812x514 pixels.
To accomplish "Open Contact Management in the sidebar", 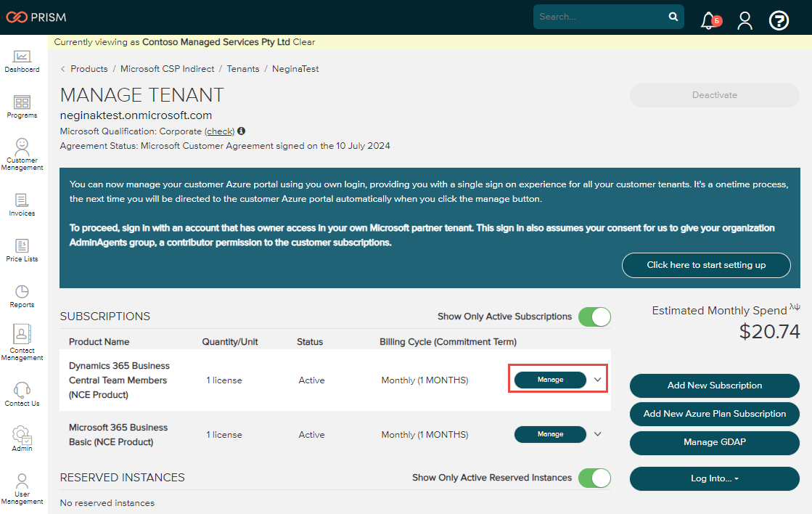I will click(x=22, y=343).
